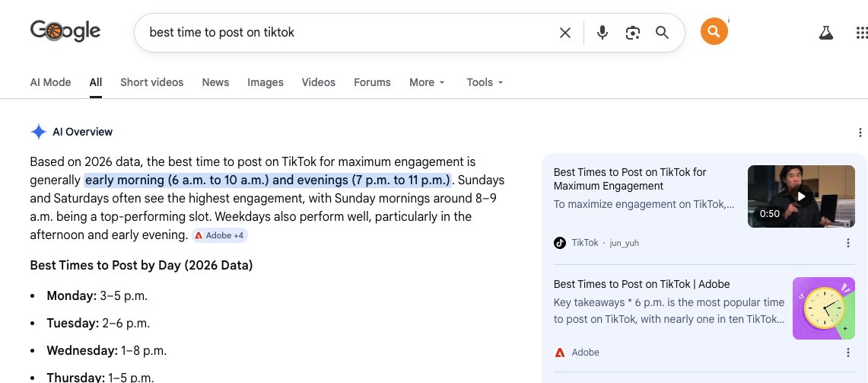Open 'Best Times to Post on TikTok for Maximum Engagement'
The height and width of the screenshot is (383, 868).
click(630, 179)
